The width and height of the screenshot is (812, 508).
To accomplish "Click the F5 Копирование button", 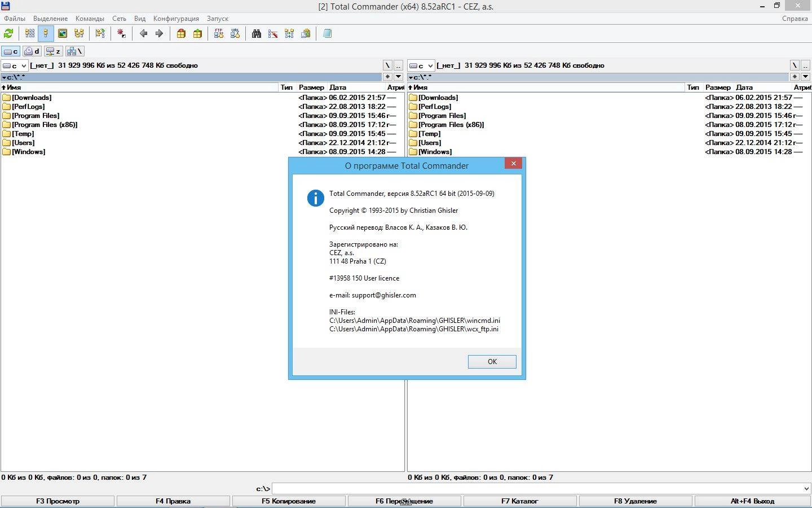I will coord(289,501).
